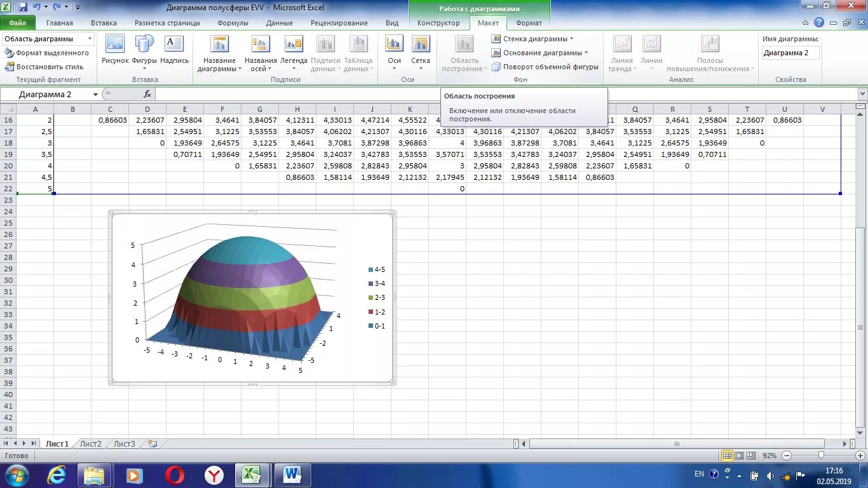Open the Name Box dropdown arrow
The width and height of the screenshot is (868, 488).
pyautogui.click(x=95, y=95)
